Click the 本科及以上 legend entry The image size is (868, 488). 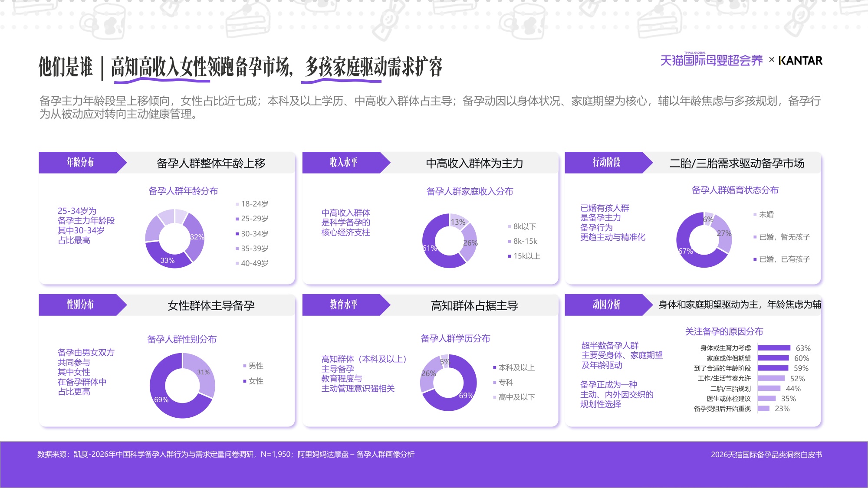(514, 367)
